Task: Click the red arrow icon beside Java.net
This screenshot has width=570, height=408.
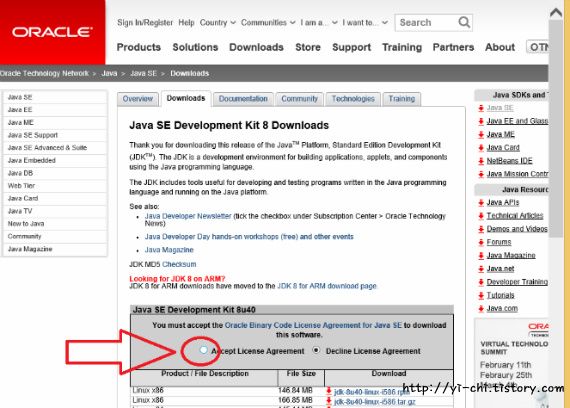Action: pos(481,269)
